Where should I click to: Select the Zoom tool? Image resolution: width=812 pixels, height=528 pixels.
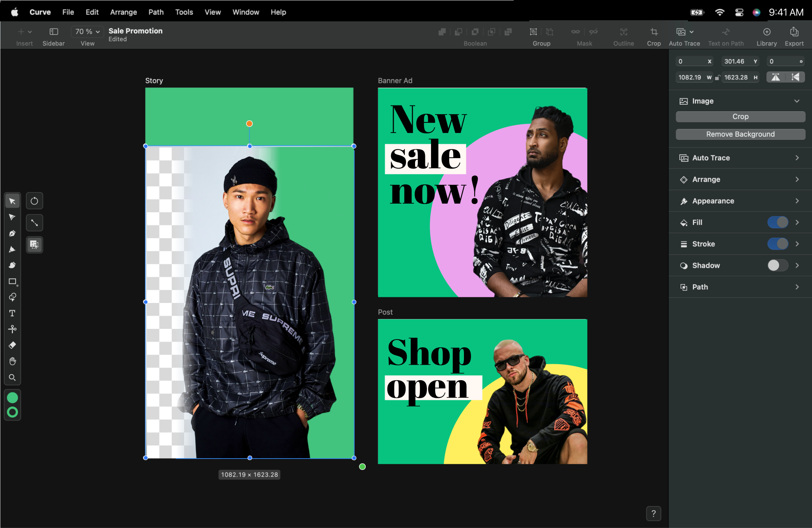point(12,377)
